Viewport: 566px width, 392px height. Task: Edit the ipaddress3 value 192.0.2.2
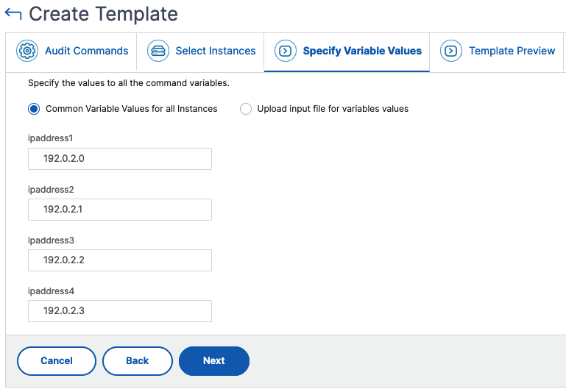[120, 260]
